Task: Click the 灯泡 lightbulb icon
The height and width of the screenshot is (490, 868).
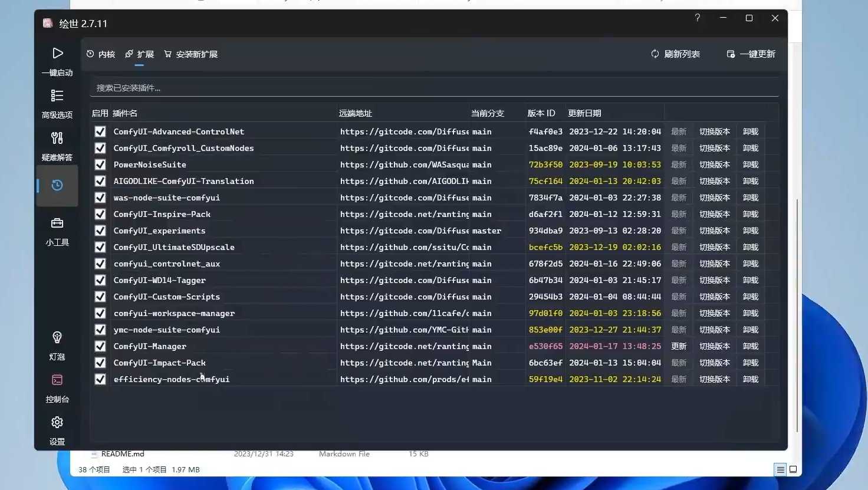Action: coord(57,337)
